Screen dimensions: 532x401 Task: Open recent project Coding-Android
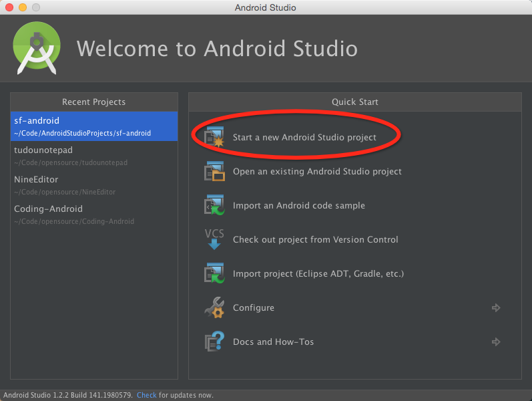click(94, 215)
